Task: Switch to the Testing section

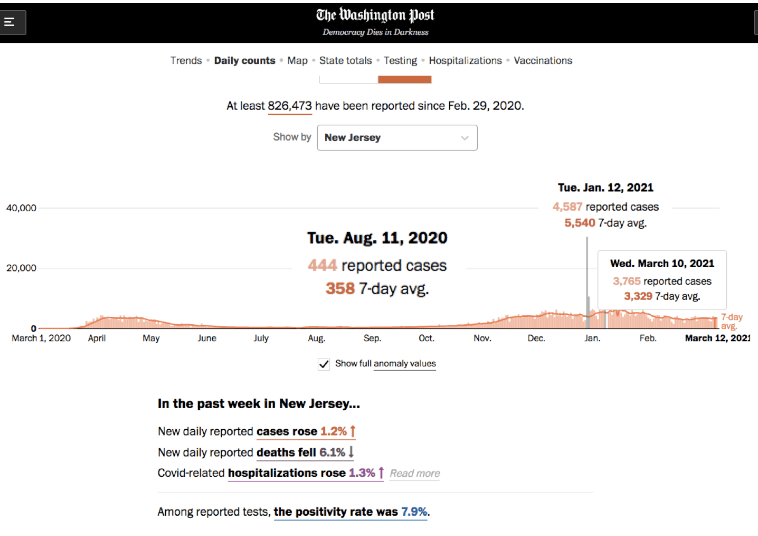Action: (x=401, y=61)
